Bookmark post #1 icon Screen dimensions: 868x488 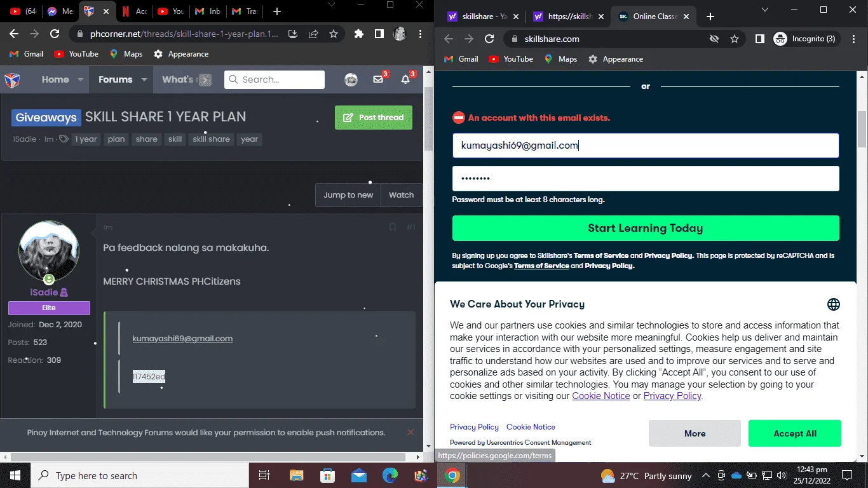tap(392, 227)
